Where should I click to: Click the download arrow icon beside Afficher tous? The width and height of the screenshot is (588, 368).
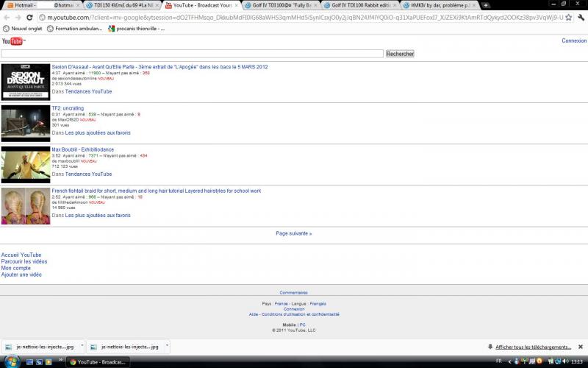[x=490, y=347]
